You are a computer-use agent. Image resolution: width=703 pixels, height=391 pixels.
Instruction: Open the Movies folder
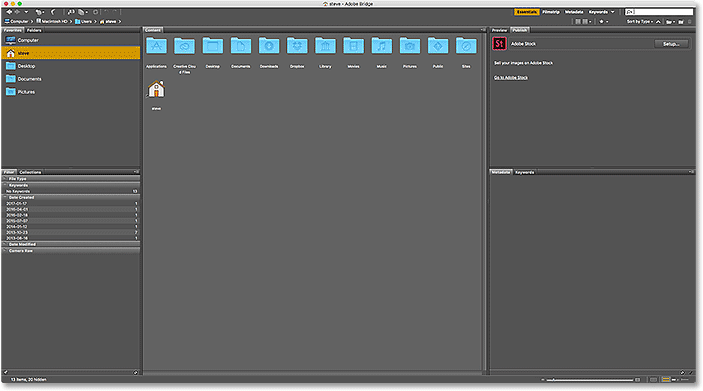(353, 46)
